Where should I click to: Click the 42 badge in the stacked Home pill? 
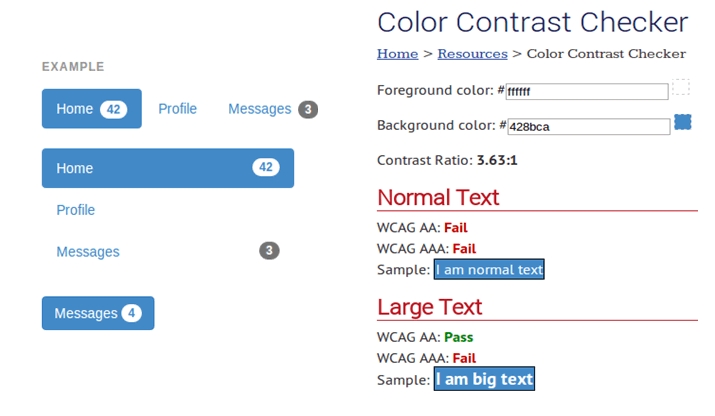(x=265, y=168)
